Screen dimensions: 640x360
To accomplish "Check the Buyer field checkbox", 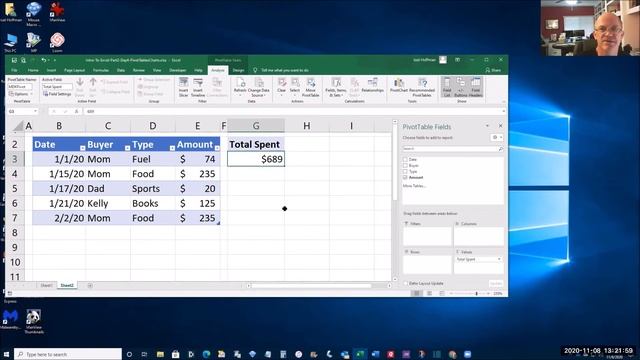I will coord(405,166).
